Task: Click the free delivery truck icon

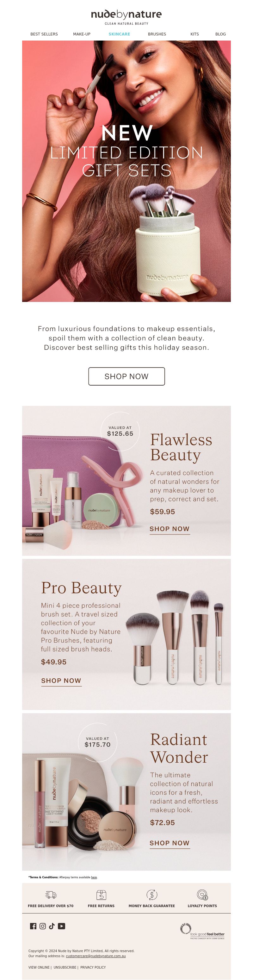Action: point(51,894)
